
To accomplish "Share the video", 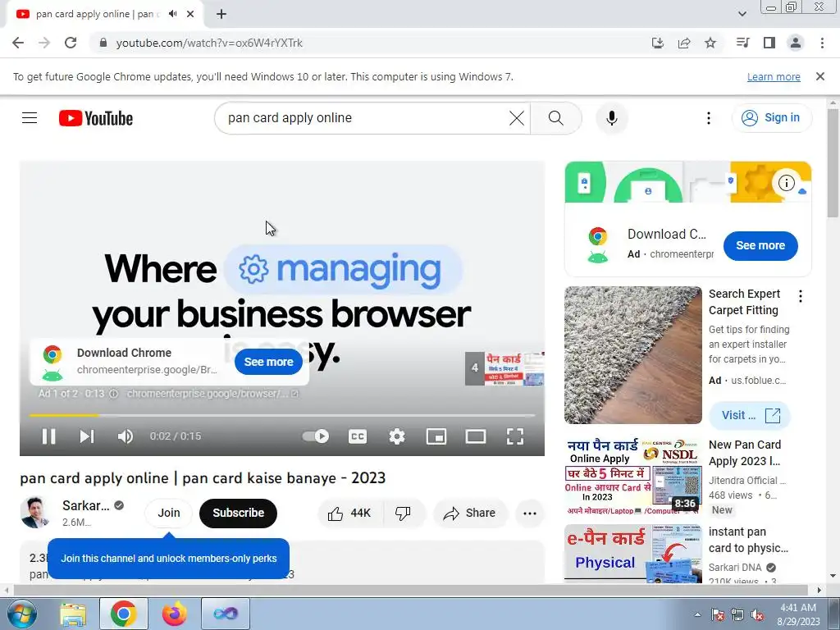I will coord(469,514).
